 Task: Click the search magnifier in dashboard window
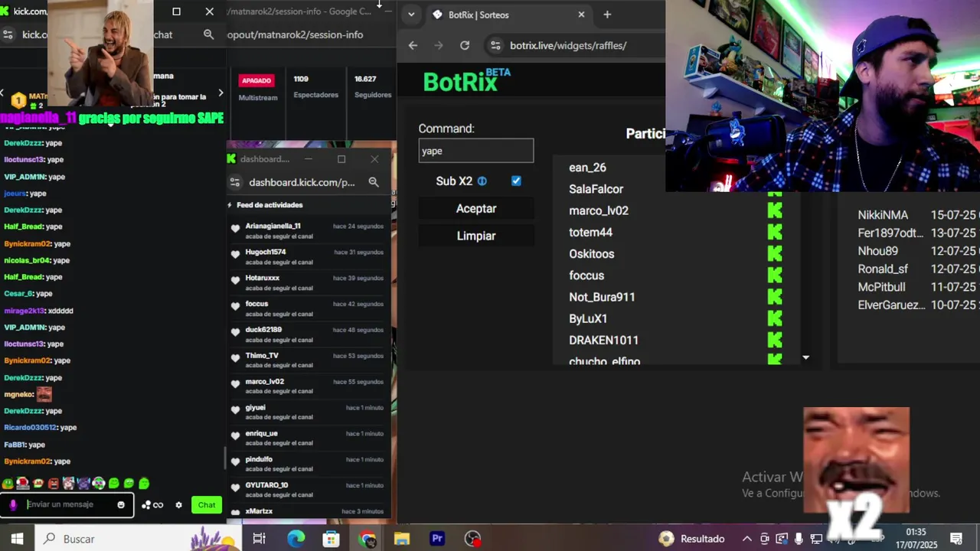point(374,182)
